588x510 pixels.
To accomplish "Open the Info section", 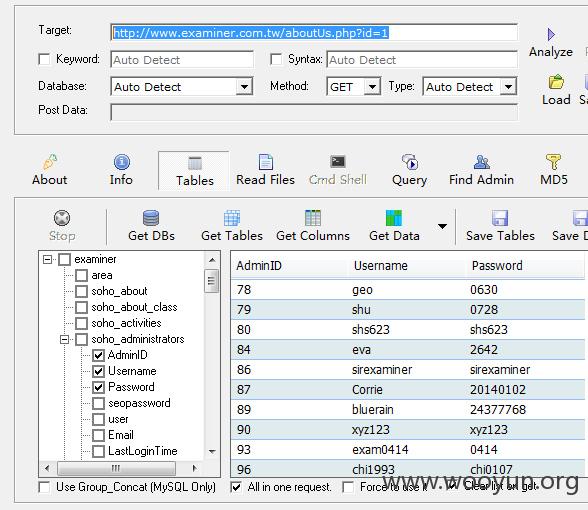I will click(x=121, y=171).
